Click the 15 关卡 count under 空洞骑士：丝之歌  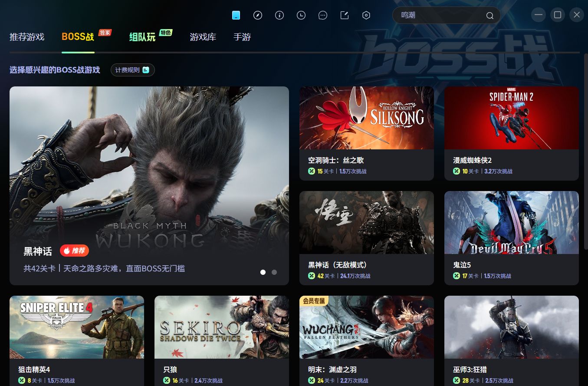pos(326,171)
